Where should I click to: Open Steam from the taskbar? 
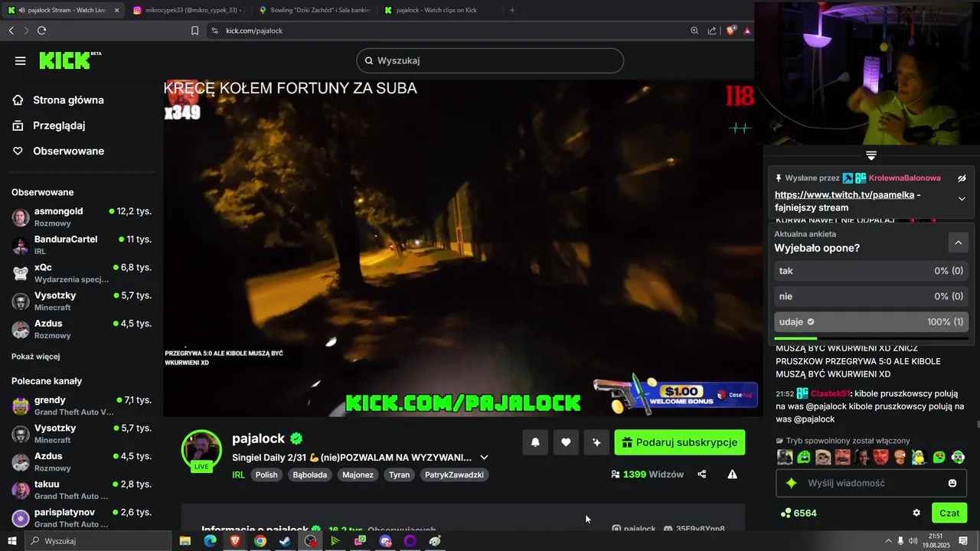[285, 541]
